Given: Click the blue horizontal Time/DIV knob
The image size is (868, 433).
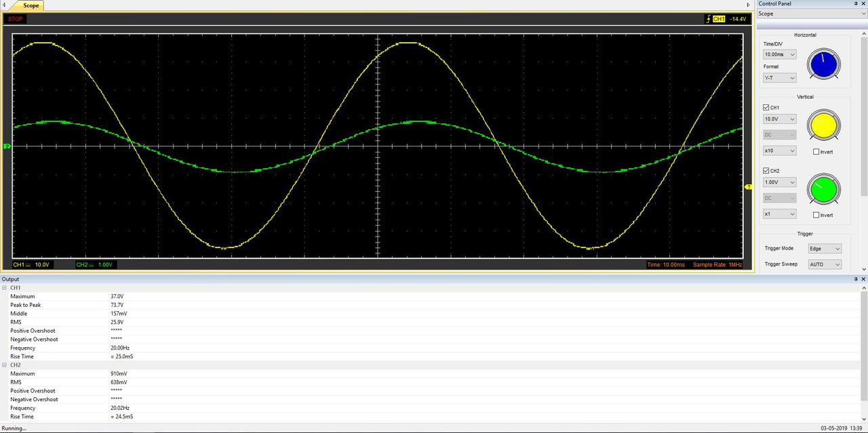Looking at the screenshot, I should 823,65.
